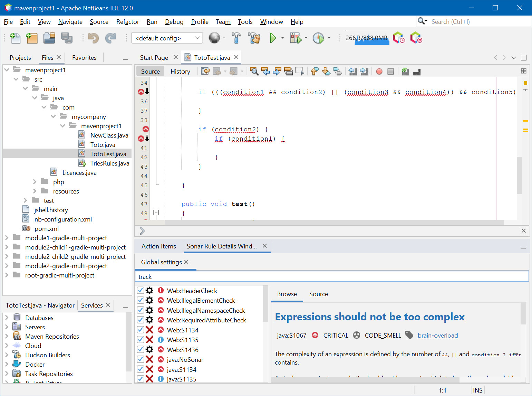
Task: Select the Debug Project icon
Action: pyautogui.click(x=296, y=38)
